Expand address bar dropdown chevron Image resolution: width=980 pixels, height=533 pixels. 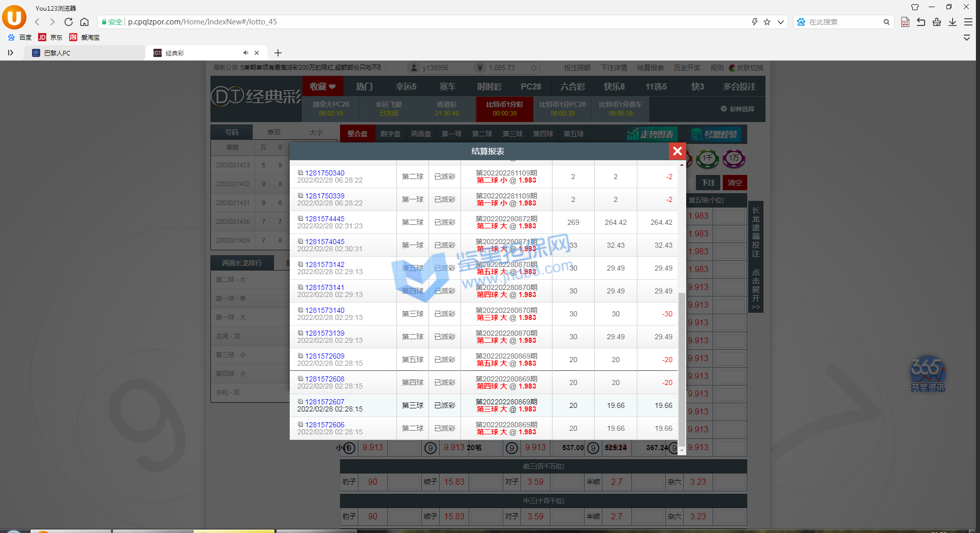780,22
